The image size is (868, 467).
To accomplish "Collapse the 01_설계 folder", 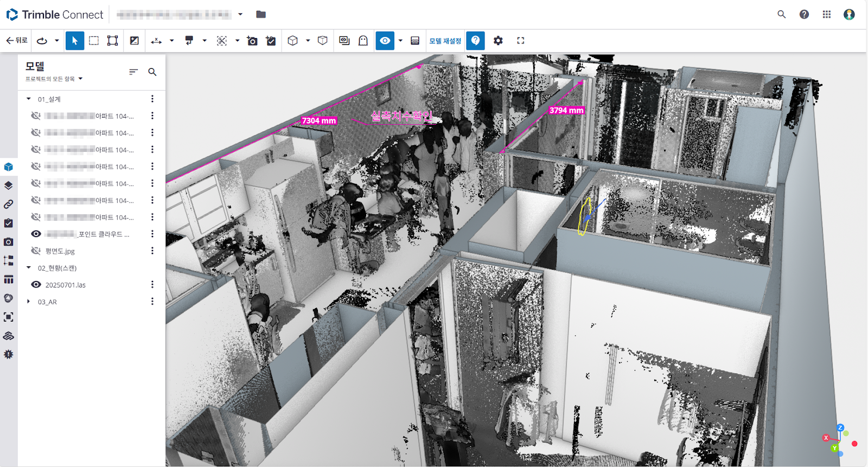I will pyautogui.click(x=29, y=99).
